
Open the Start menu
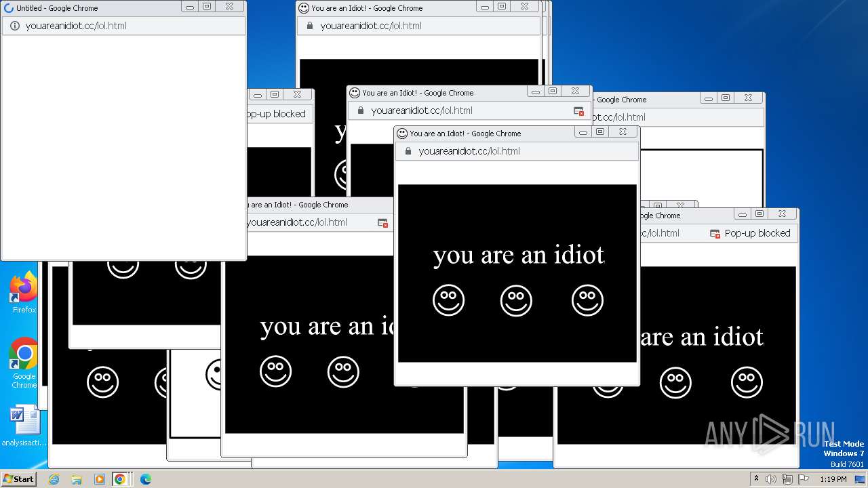[18, 479]
